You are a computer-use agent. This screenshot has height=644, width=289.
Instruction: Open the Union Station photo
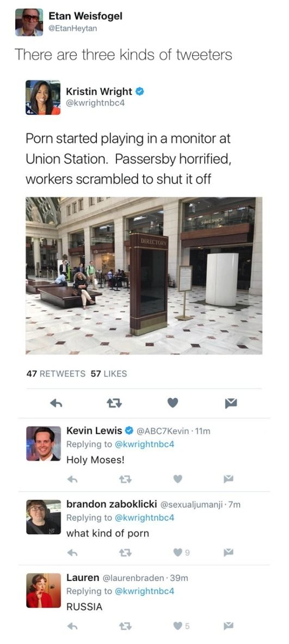click(144, 276)
